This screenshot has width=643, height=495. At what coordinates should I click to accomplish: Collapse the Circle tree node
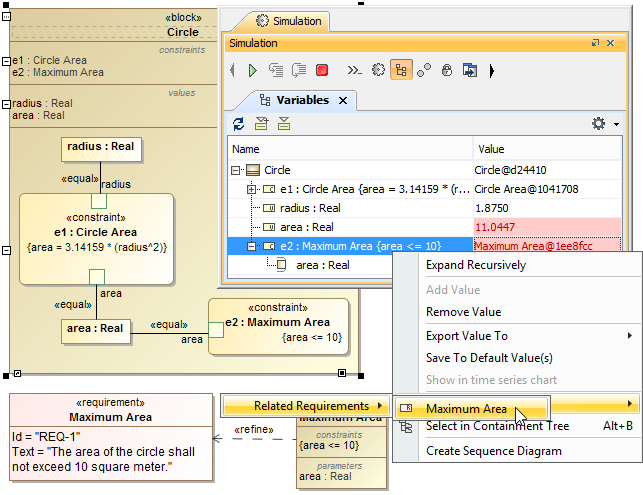237,170
